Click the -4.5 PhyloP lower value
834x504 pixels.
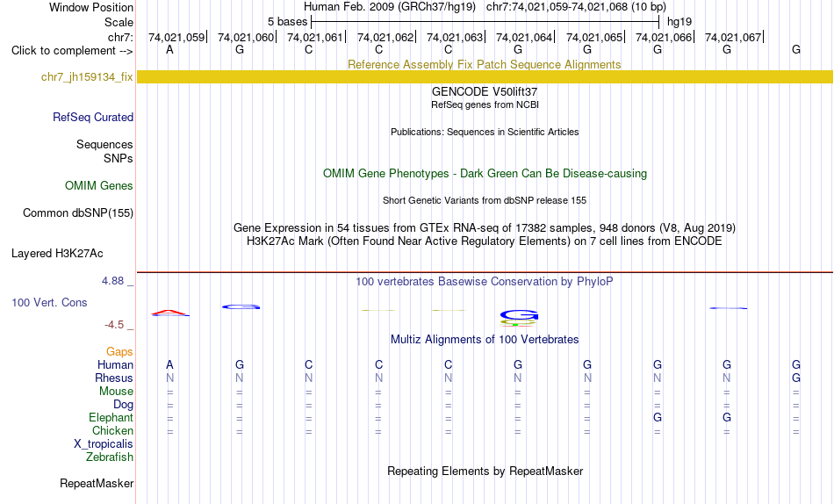[114, 325]
